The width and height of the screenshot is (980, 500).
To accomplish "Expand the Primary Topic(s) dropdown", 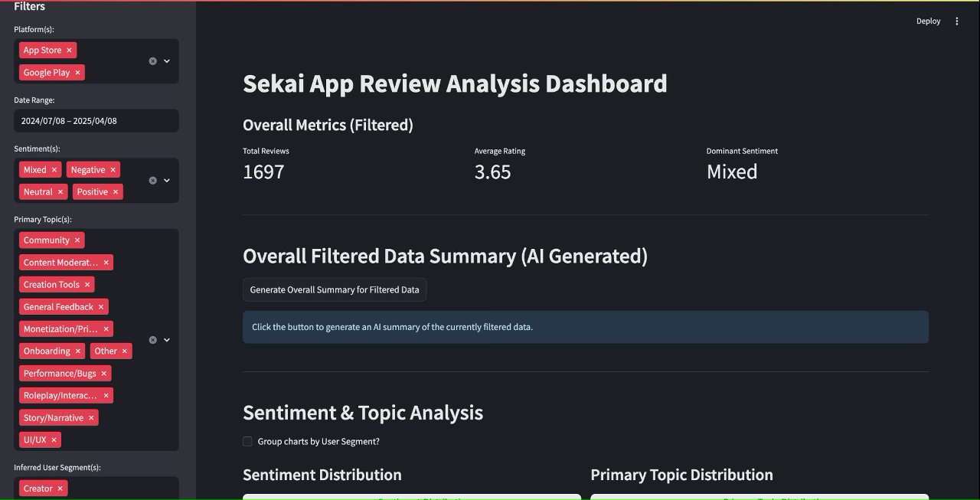I will pyautogui.click(x=167, y=340).
